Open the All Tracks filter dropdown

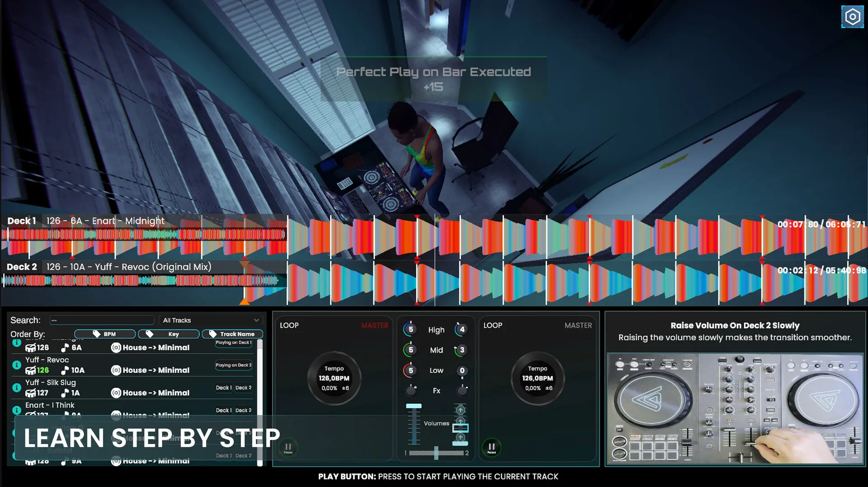(211, 320)
